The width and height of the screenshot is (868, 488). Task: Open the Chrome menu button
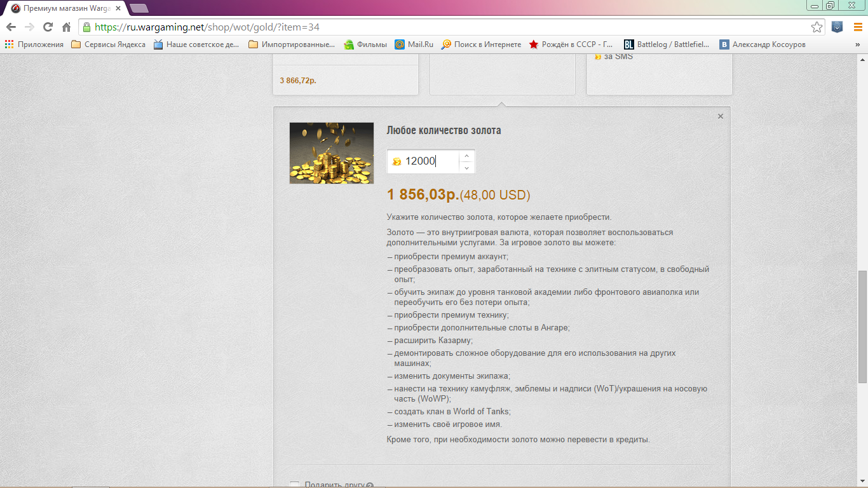857,27
